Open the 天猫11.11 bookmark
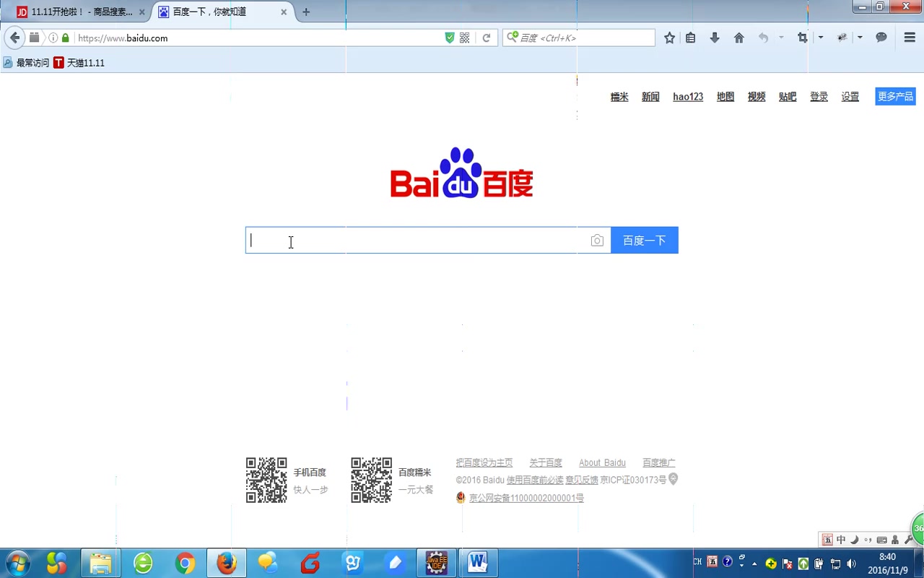924x578 pixels. [x=79, y=63]
